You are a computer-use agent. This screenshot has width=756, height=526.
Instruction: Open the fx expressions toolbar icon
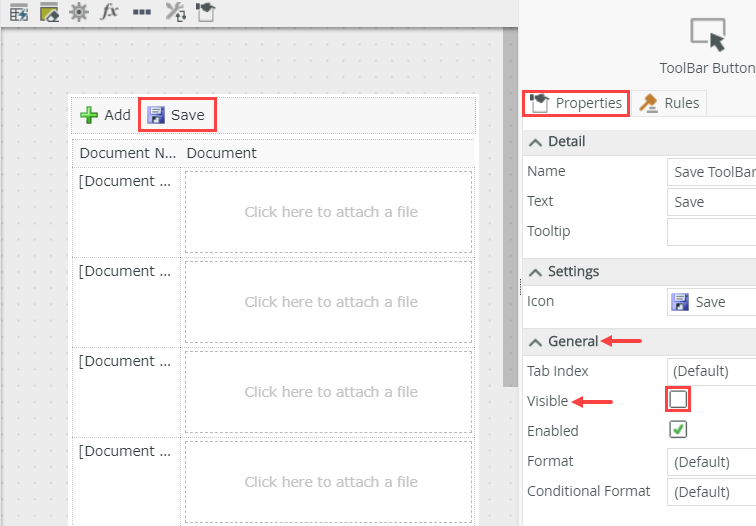click(x=109, y=11)
